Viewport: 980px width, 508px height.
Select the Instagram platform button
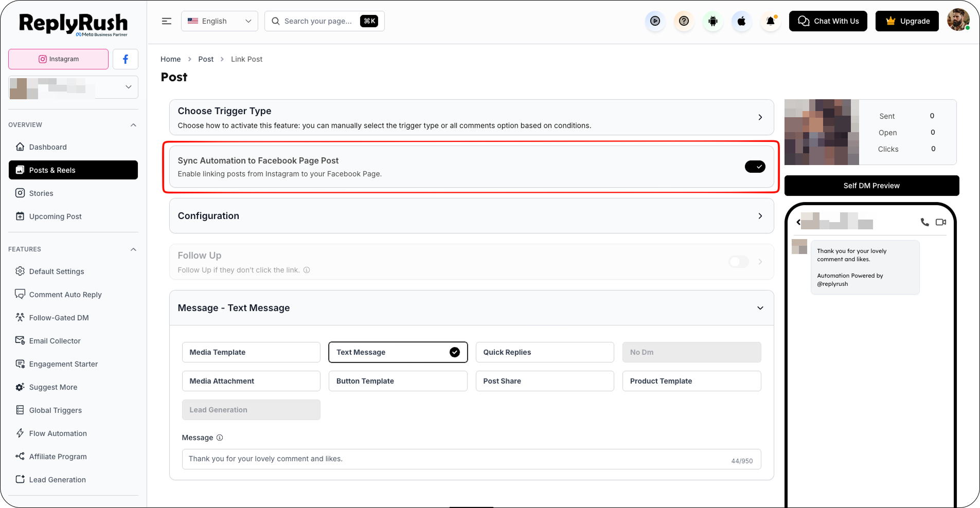tap(59, 59)
